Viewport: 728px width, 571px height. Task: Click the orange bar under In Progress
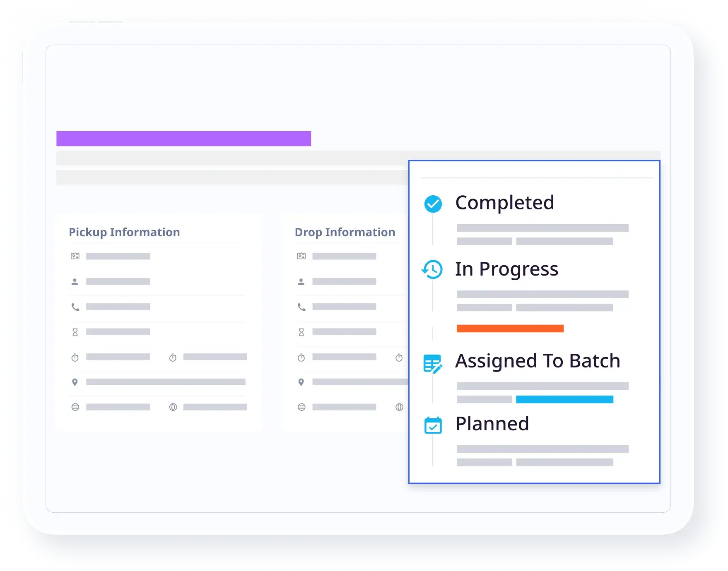point(510,329)
